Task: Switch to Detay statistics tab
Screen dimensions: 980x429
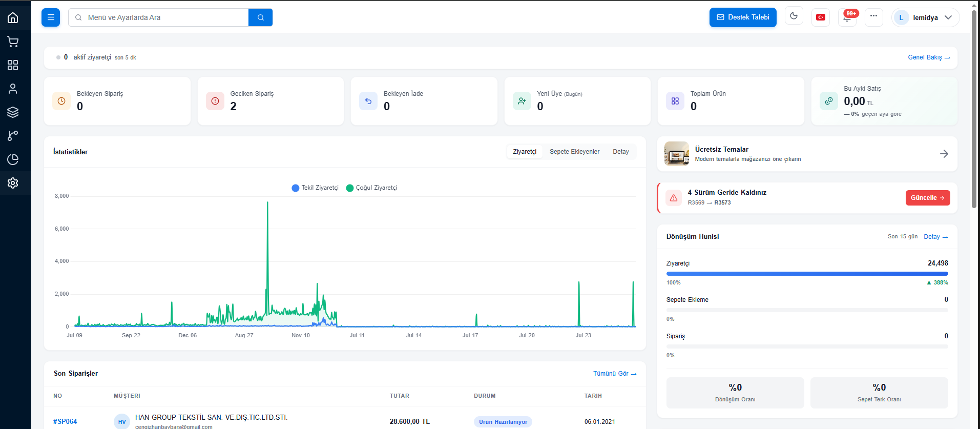Action: pyautogui.click(x=621, y=152)
